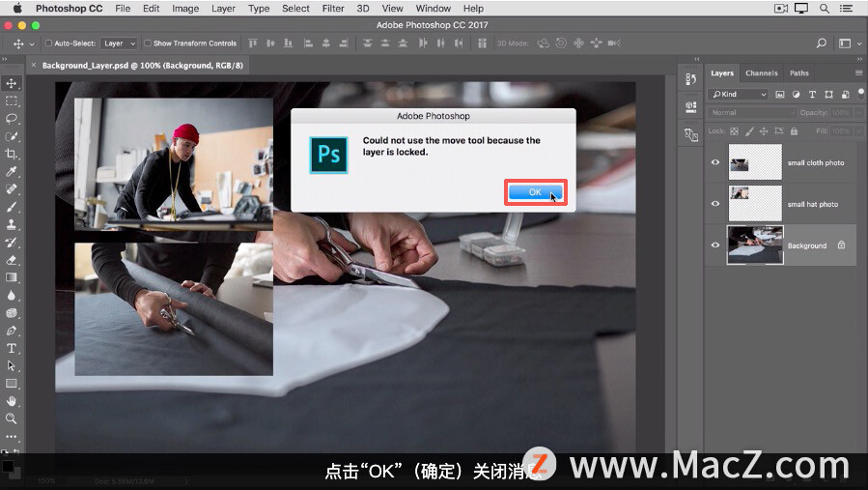Select the Crop tool
Image resolution: width=868 pixels, height=490 pixels.
tap(12, 154)
